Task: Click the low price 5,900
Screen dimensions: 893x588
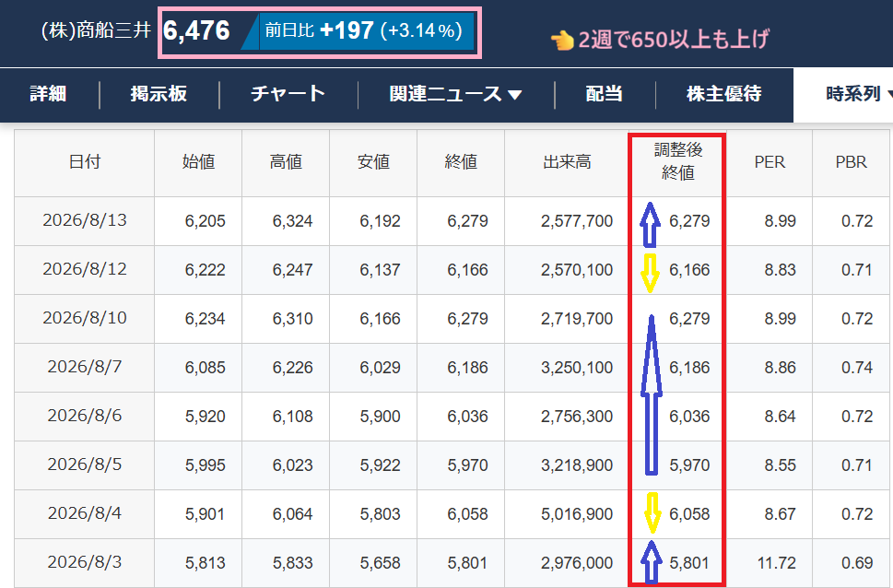Action: tap(380, 417)
